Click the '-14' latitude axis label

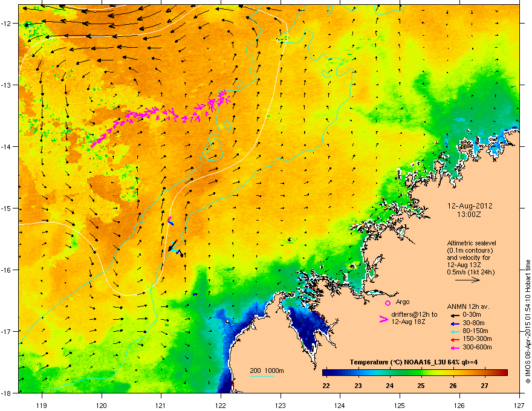(6, 146)
